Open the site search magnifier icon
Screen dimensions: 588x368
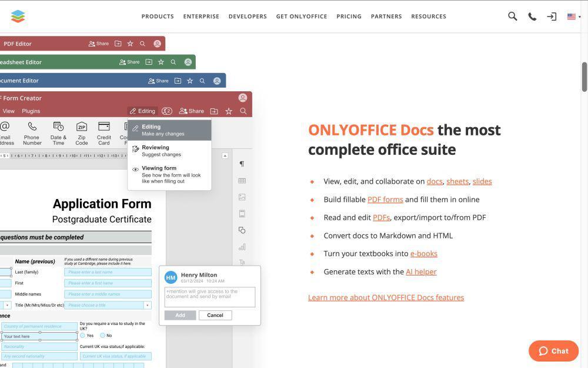click(512, 16)
